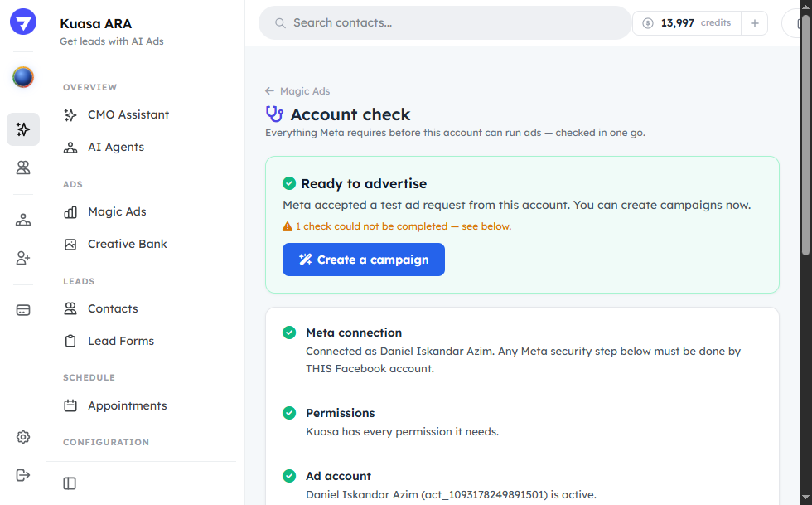Go back to Magic Ads breadcrumb

297,90
